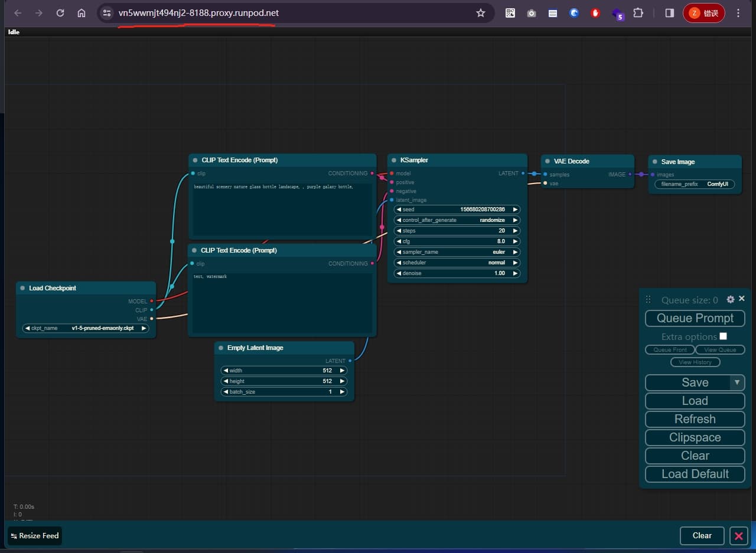The height and width of the screenshot is (553, 756).
Task: Open ComfyUI settings gear icon
Action: (x=731, y=300)
